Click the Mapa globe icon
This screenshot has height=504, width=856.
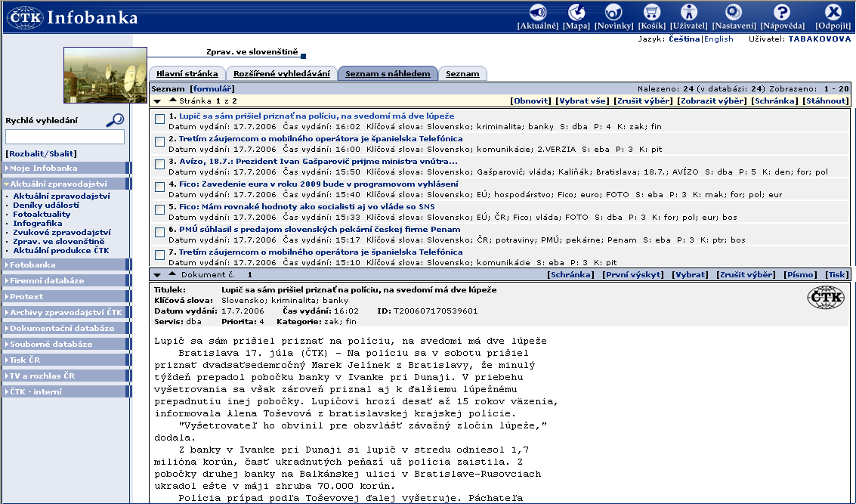point(576,13)
